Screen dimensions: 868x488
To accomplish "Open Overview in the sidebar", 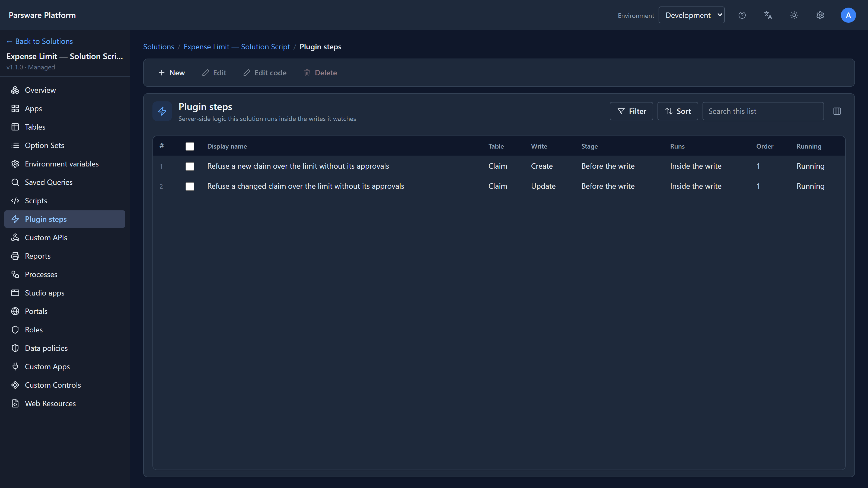I will pyautogui.click(x=65, y=90).
